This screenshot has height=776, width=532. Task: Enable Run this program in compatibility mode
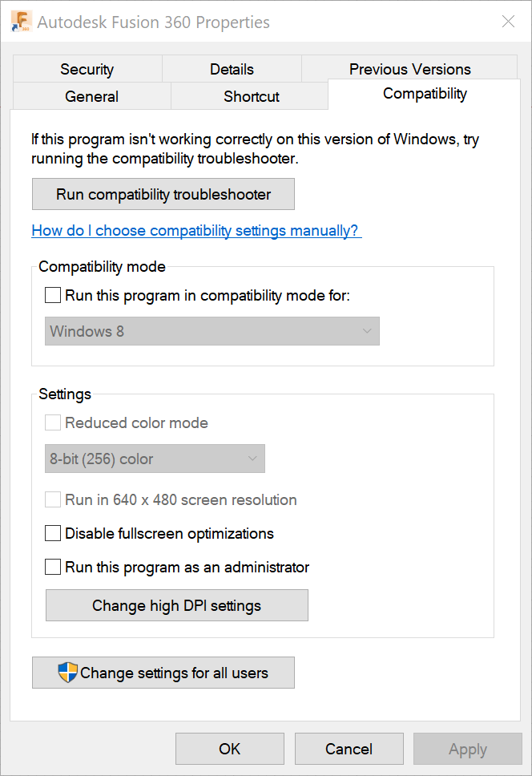53,295
